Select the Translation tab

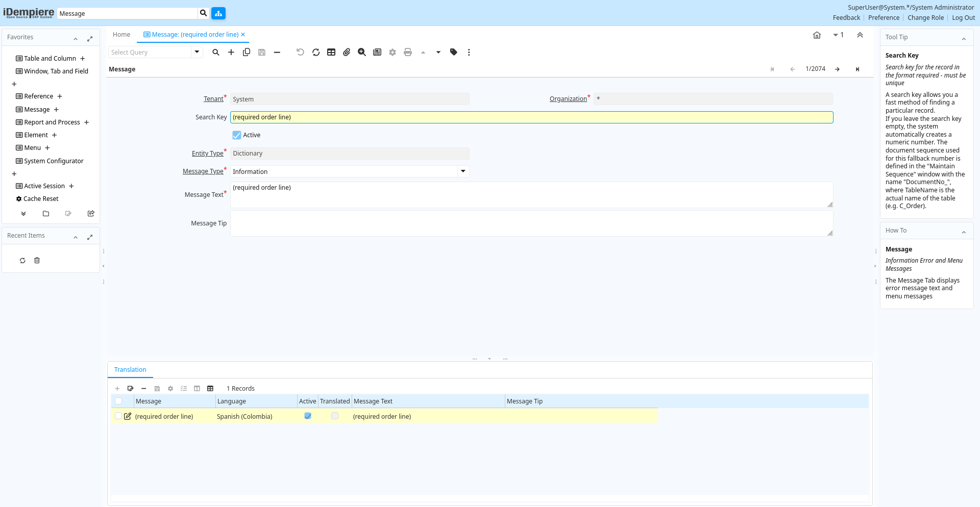click(x=130, y=370)
